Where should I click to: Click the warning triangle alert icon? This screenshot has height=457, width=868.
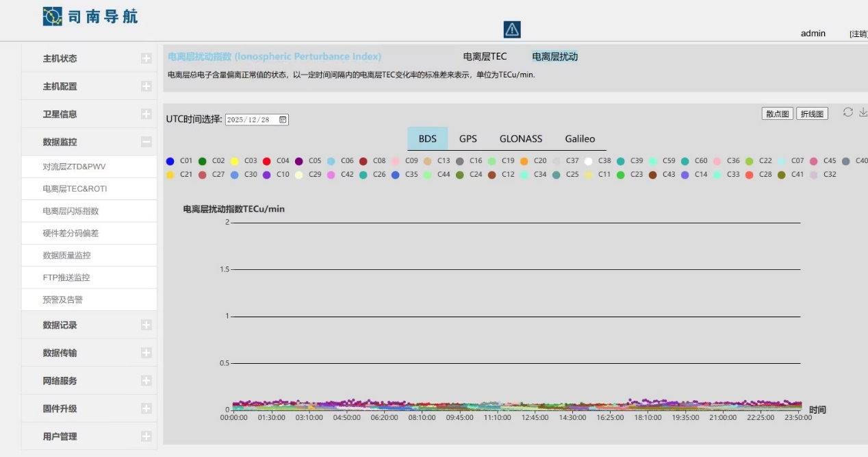(x=512, y=29)
